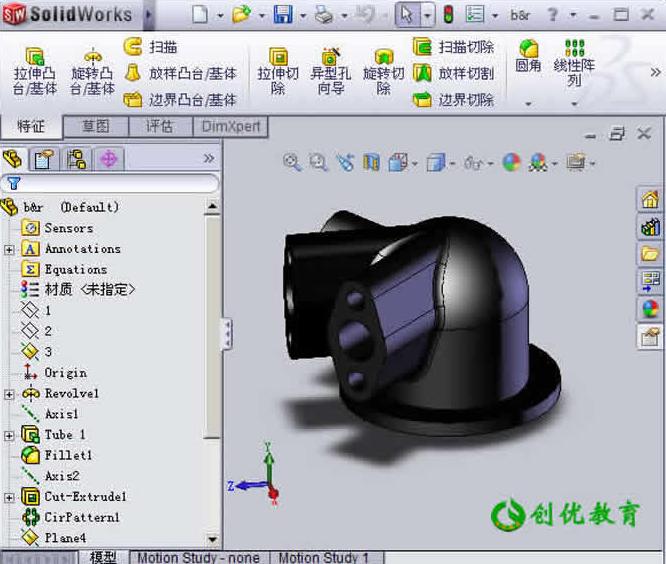Save the document with the floppy icon
The width and height of the screenshot is (666, 564).
point(283,15)
